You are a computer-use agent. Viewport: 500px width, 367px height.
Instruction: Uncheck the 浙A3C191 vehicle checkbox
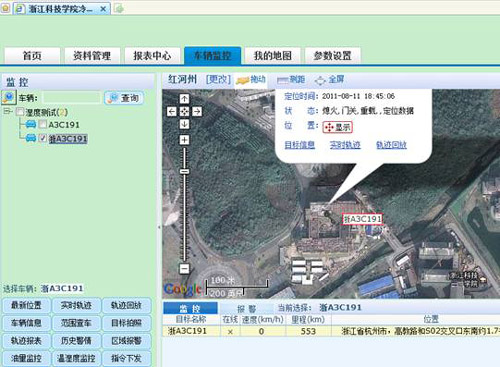pos(43,138)
